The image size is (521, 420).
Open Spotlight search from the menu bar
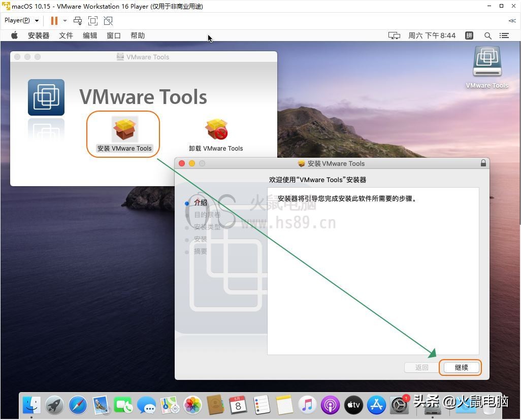point(488,36)
